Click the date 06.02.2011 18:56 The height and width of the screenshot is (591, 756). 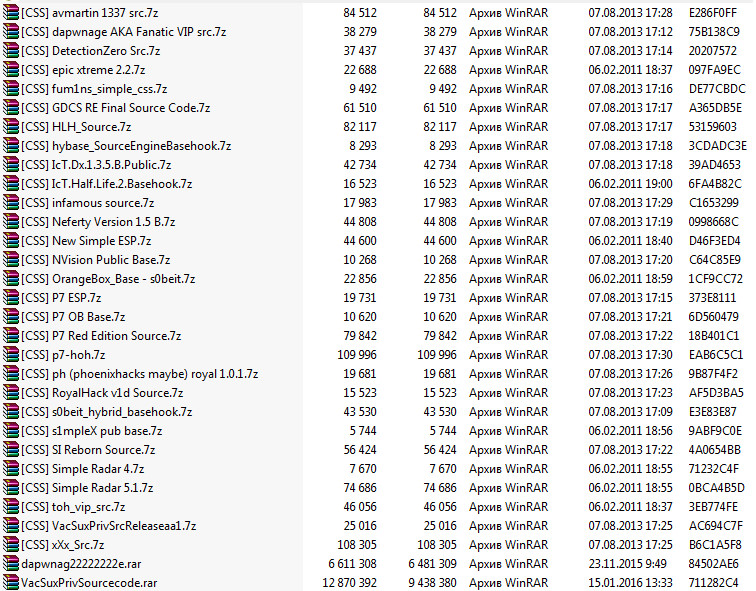[x=630, y=431]
